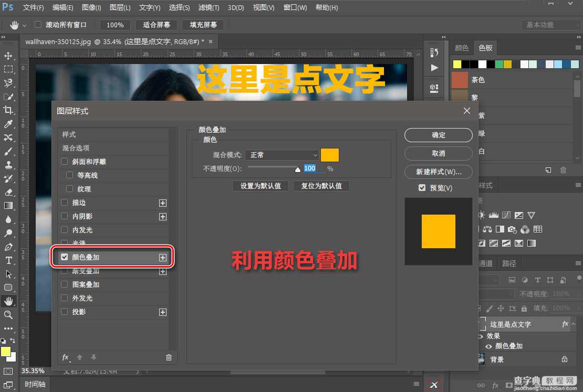
Task: Select the Lasso tool
Action: 8,83
